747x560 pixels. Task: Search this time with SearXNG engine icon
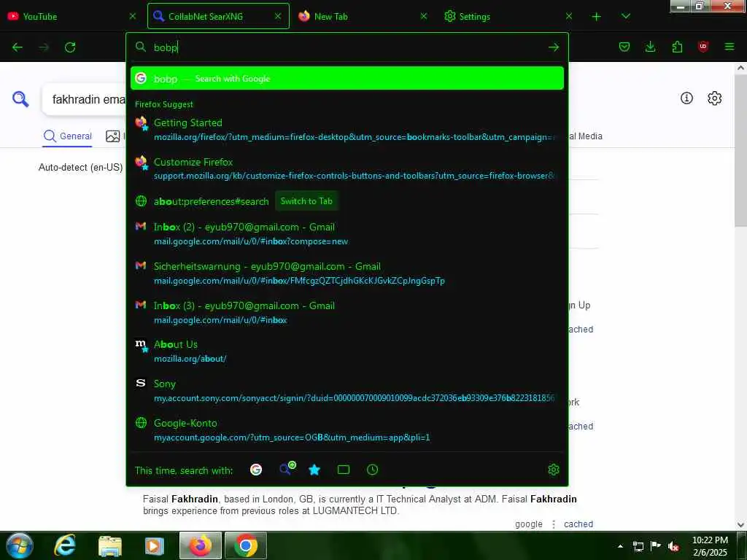[x=287, y=469]
